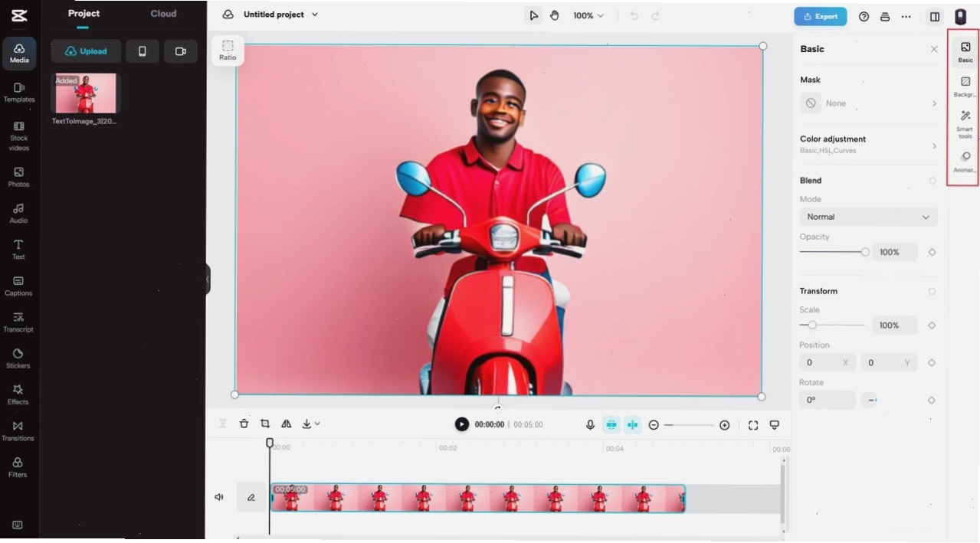Open the Filters panel

click(x=19, y=468)
